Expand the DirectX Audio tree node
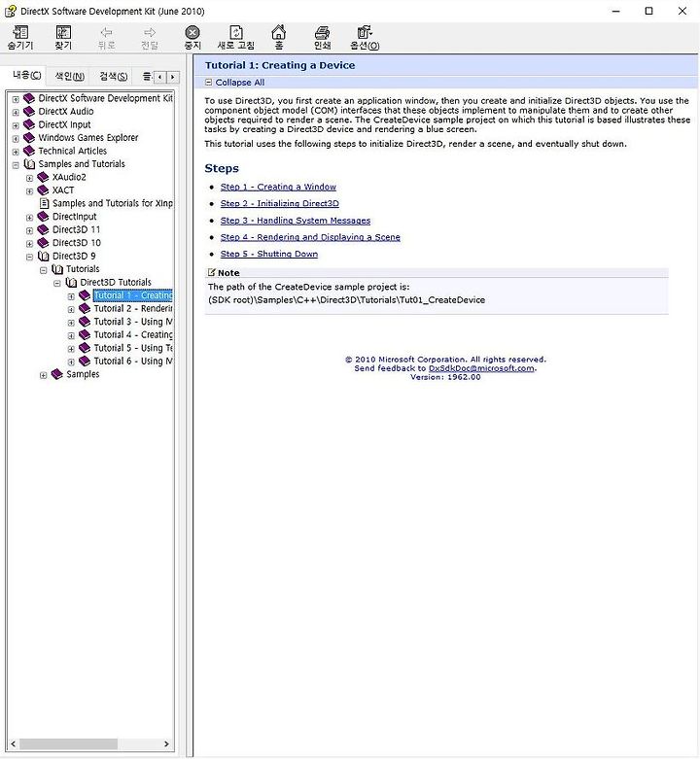 pos(16,112)
